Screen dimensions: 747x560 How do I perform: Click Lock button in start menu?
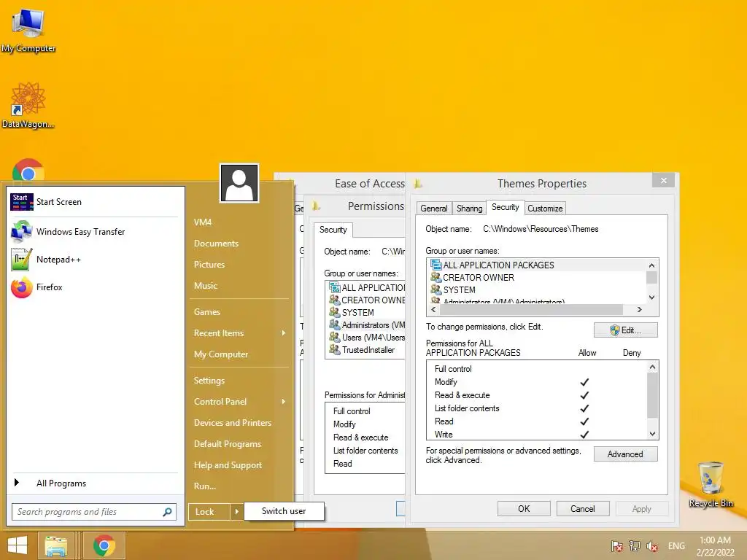click(x=209, y=512)
